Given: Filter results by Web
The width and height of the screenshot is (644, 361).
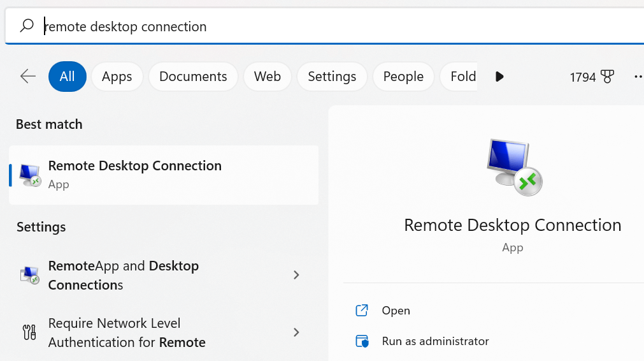Looking at the screenshot, I should (x=267, y=77).
